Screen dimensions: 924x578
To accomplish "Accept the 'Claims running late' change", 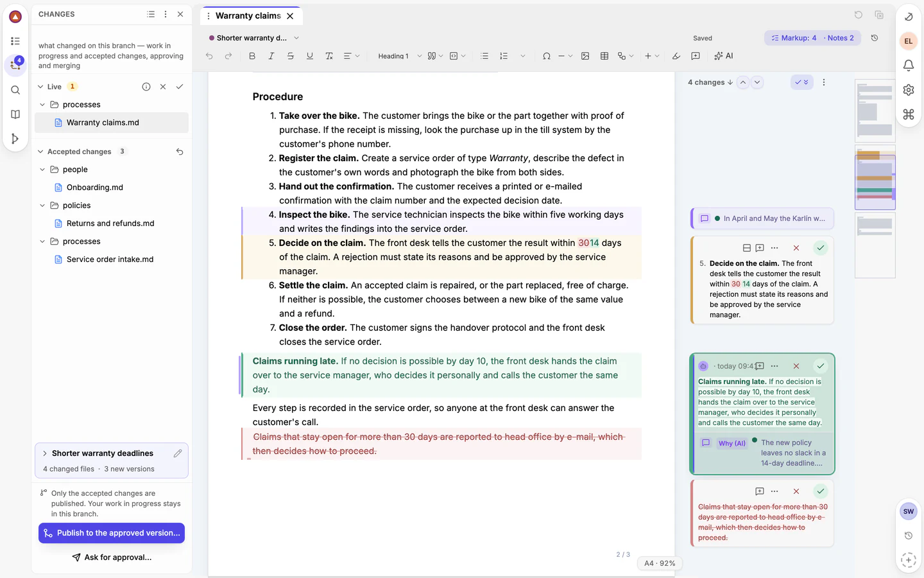I will coord(821,366).
